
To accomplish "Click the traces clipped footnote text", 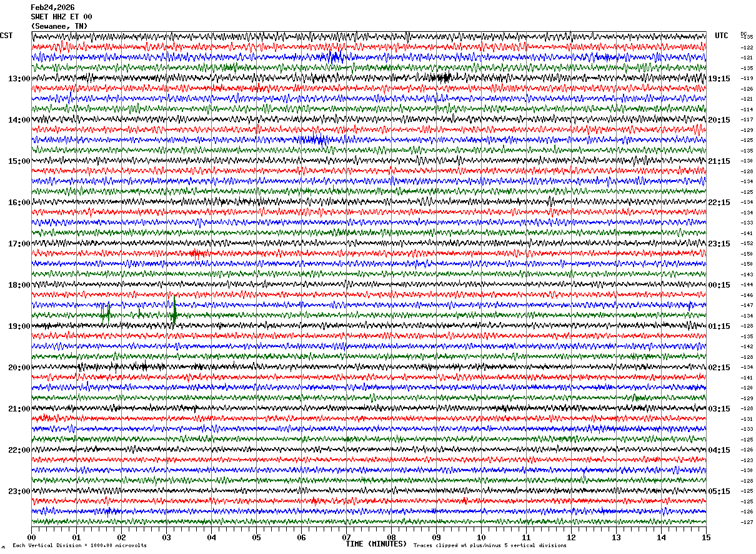I will point(490,546).
